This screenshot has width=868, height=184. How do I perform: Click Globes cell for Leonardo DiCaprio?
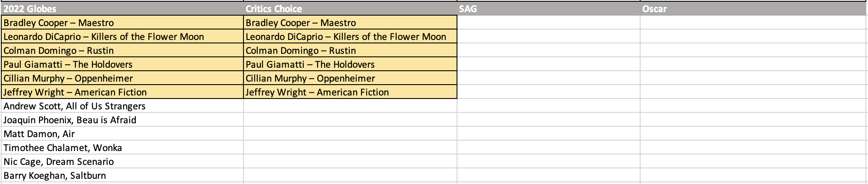pyautogui.click(x=122, y=36)
